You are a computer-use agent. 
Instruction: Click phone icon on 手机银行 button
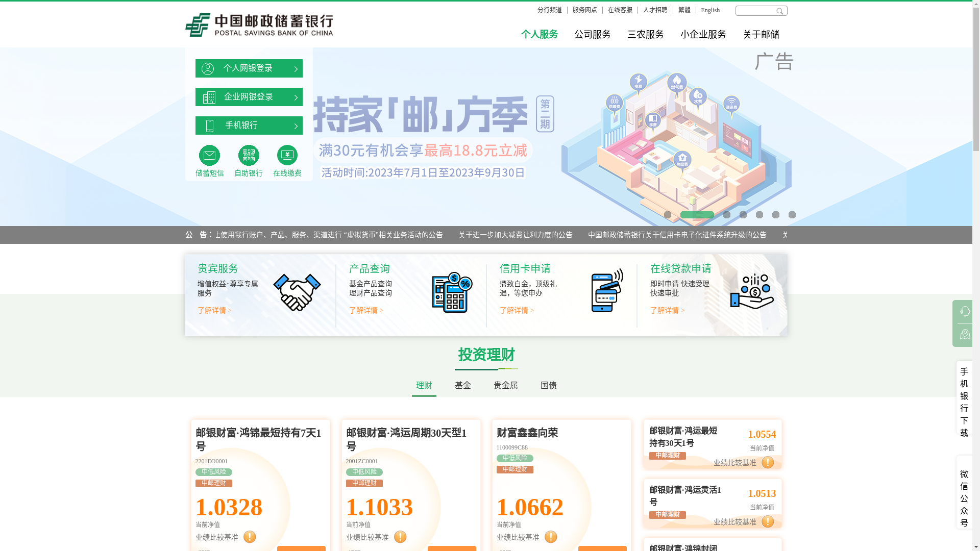click(209, 126)
